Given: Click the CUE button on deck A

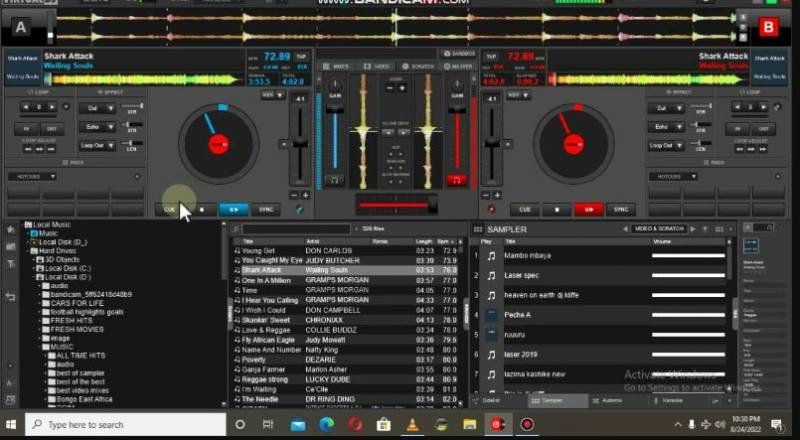Looking at the screenshot, I should tap(169, 209).
